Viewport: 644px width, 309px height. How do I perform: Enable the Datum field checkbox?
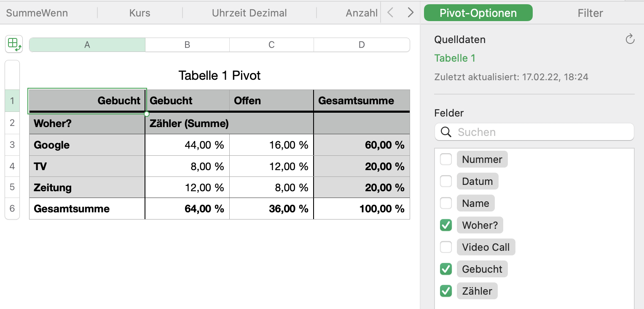446,182
